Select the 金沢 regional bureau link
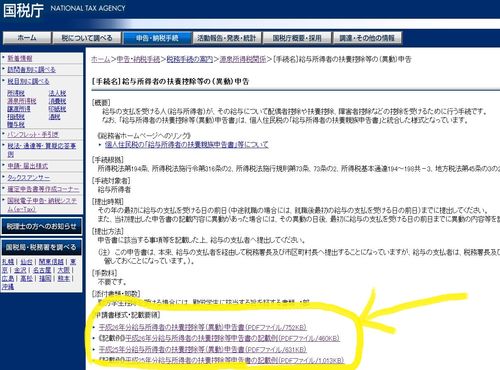 pyautogui.click(x=20, y=270)
